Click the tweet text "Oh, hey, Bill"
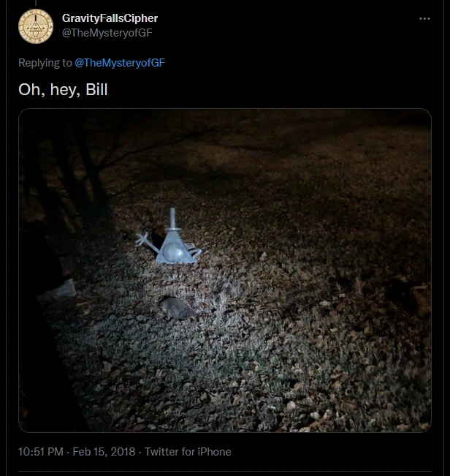 click(x=63, y=89)
